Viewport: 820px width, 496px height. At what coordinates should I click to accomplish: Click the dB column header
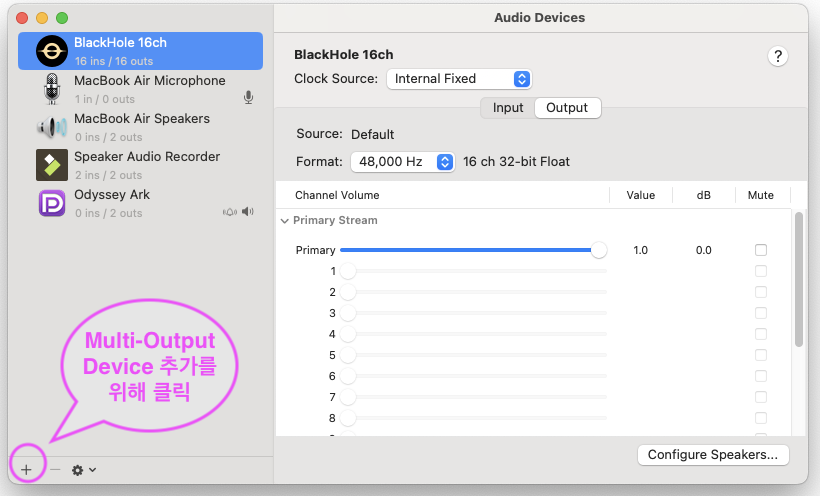[x=703, y=195]
